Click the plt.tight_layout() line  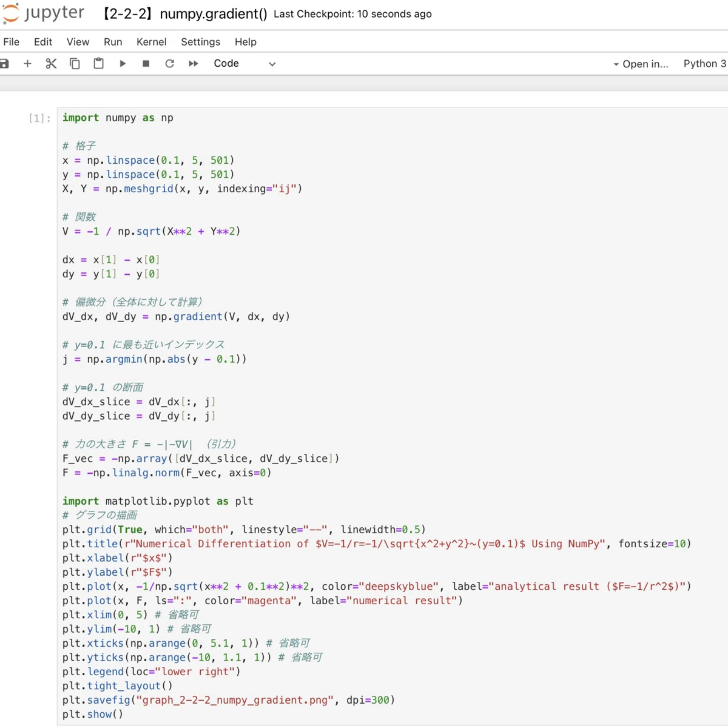coord(117,686)
